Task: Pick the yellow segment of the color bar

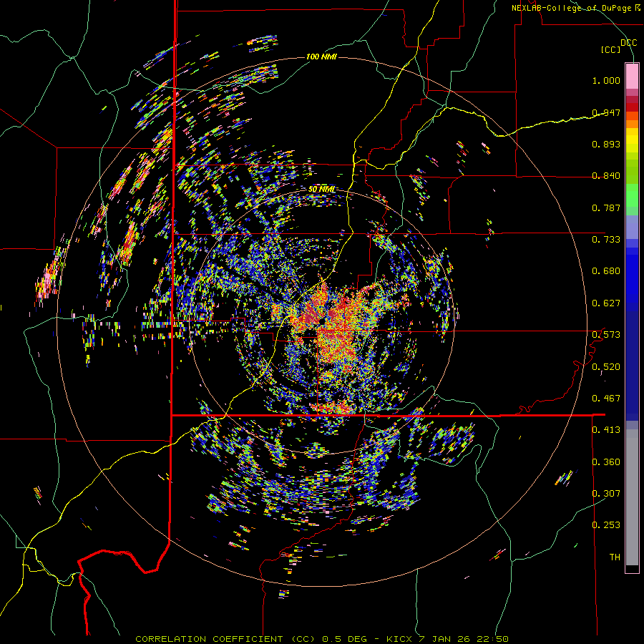Action: point(632,140)
